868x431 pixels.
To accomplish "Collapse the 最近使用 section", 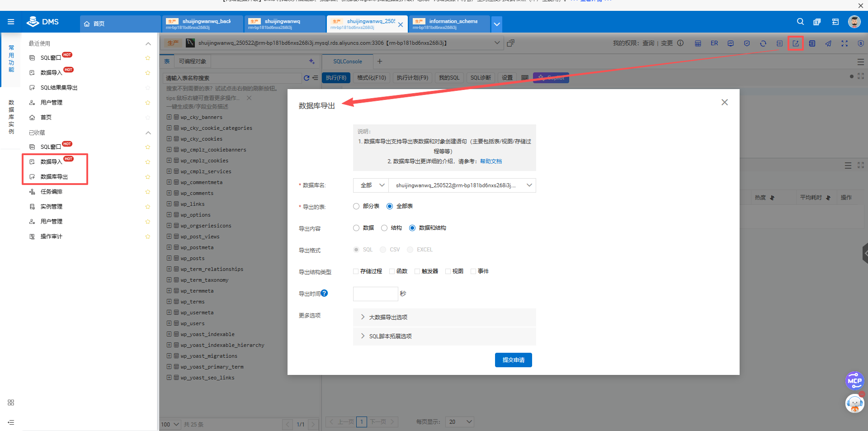I will 148,44.
